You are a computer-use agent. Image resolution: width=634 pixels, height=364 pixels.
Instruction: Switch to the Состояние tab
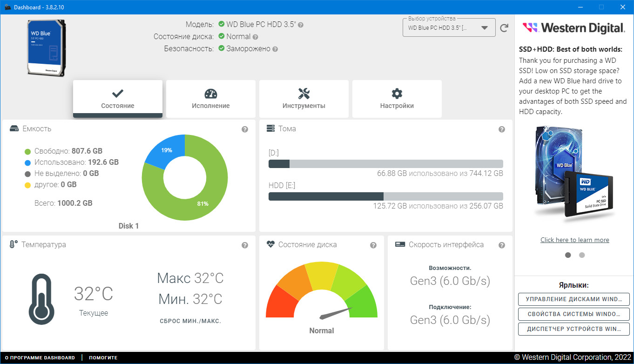tap(118, 99)
